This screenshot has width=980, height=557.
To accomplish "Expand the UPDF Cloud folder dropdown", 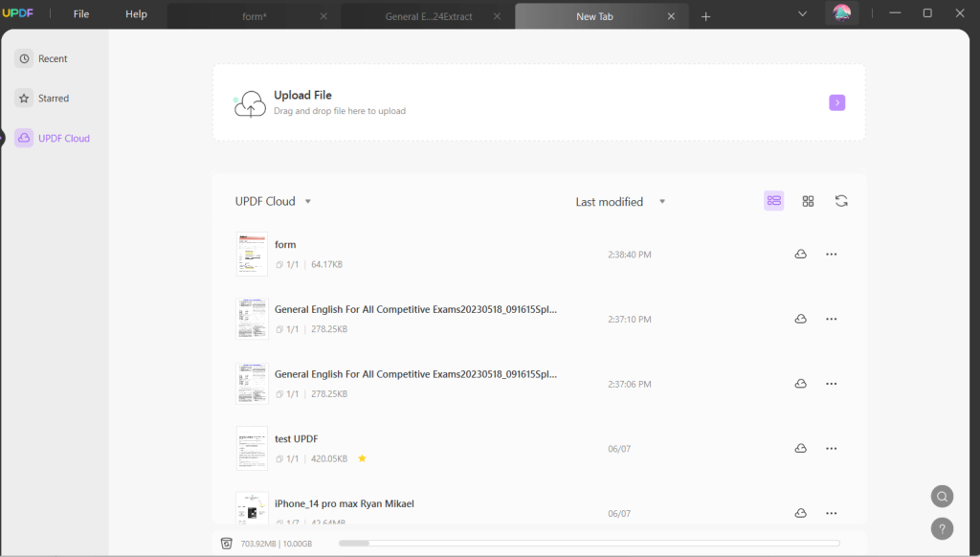I will tap(308, 201).
